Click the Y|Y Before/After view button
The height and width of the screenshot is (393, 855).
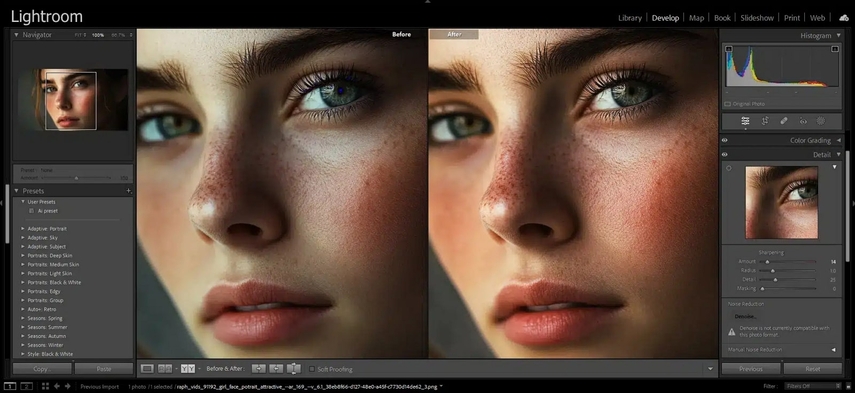pyautogui.click(x=188, y=369)
